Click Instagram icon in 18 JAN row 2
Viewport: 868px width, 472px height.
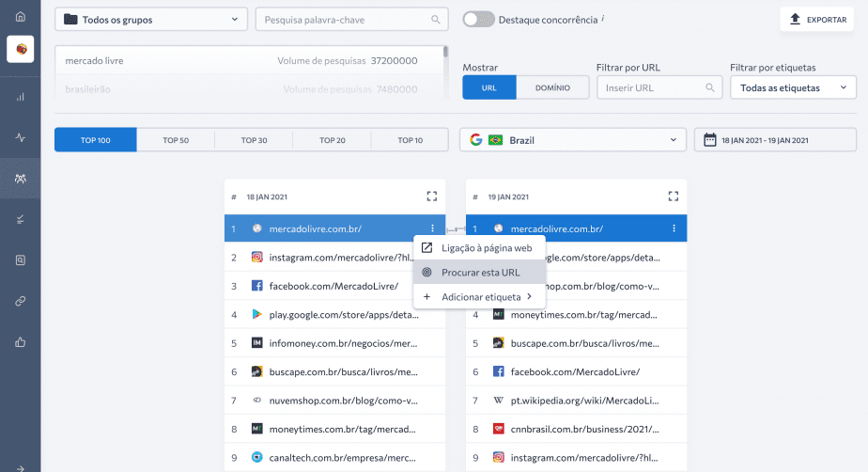(256, 257)
